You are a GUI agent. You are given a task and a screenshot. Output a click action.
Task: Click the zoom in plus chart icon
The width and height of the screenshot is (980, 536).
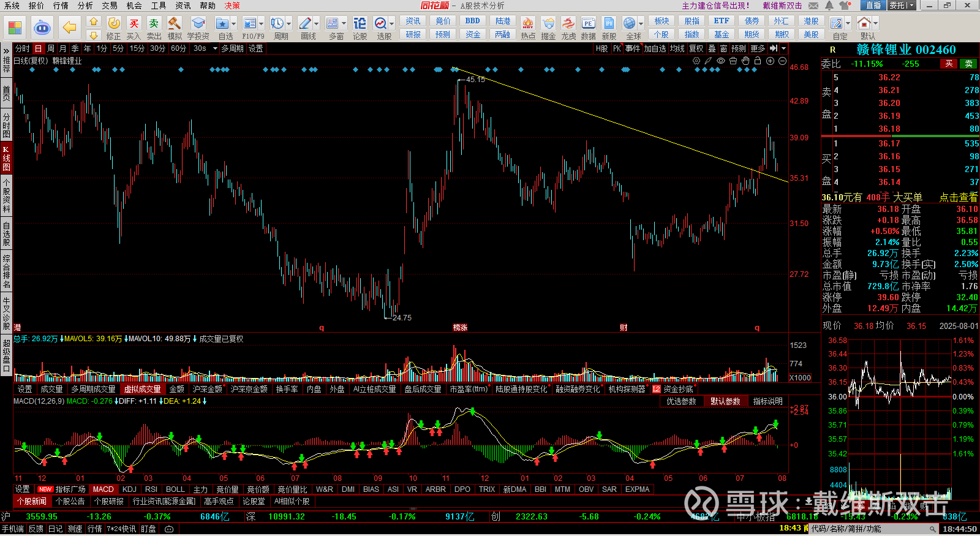(x=770, y=61)
